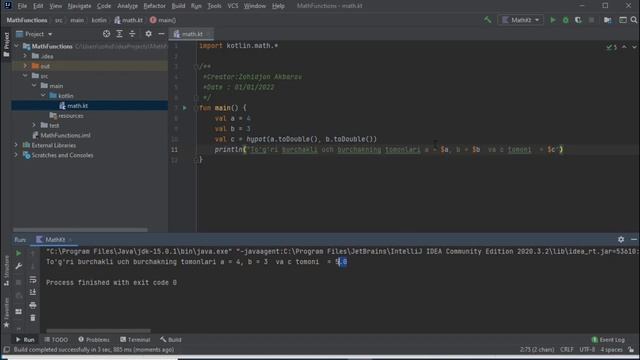The width and height of the screenshot is (640, 360).
Task: Open run configuration wrench icon in Run panel
Action: point(18,266)
